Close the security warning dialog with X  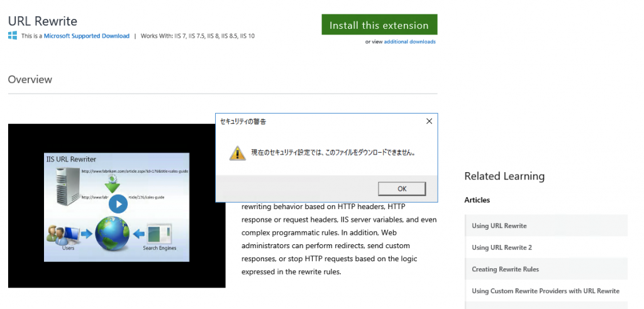point(429,121)
